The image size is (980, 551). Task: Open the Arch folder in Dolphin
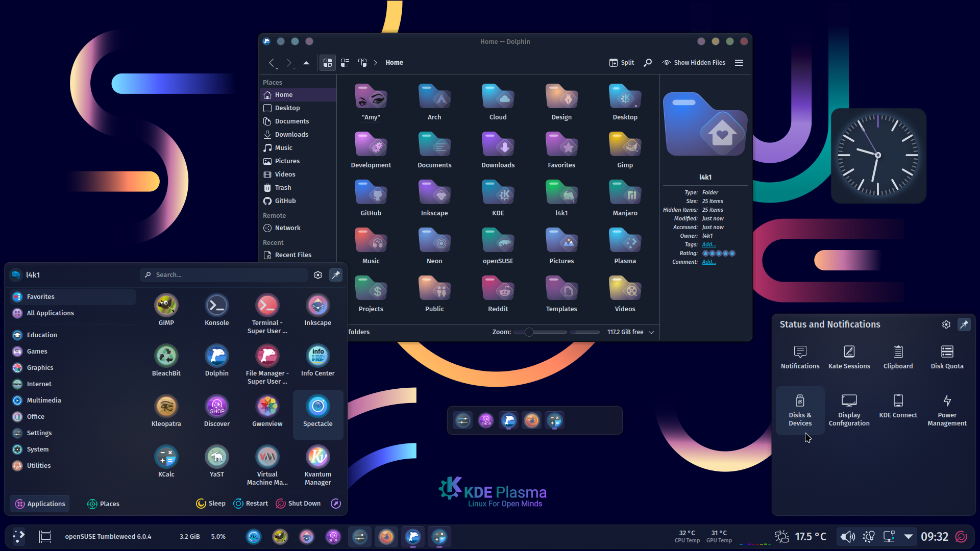(434, 103)
